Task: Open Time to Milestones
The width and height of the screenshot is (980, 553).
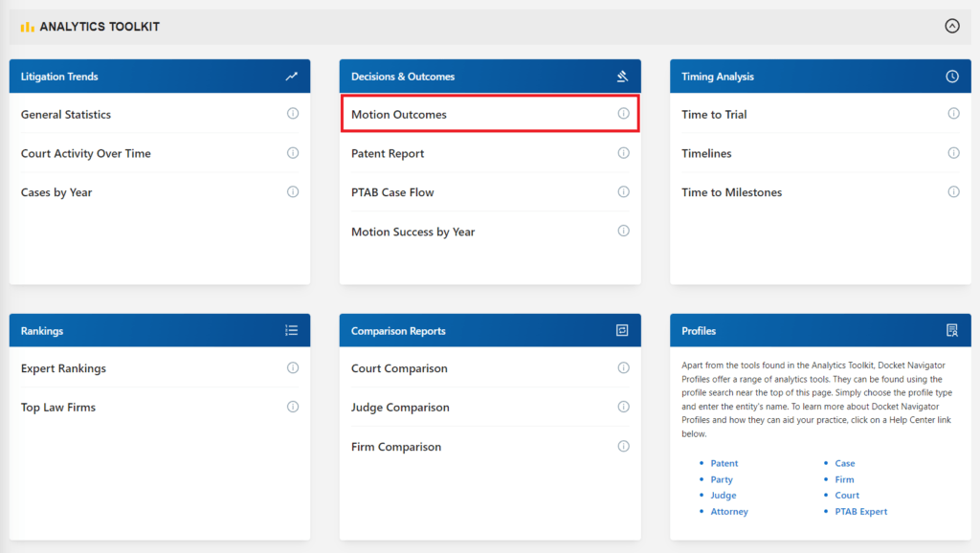Action: pyautogui.click(x=731, y=192)
